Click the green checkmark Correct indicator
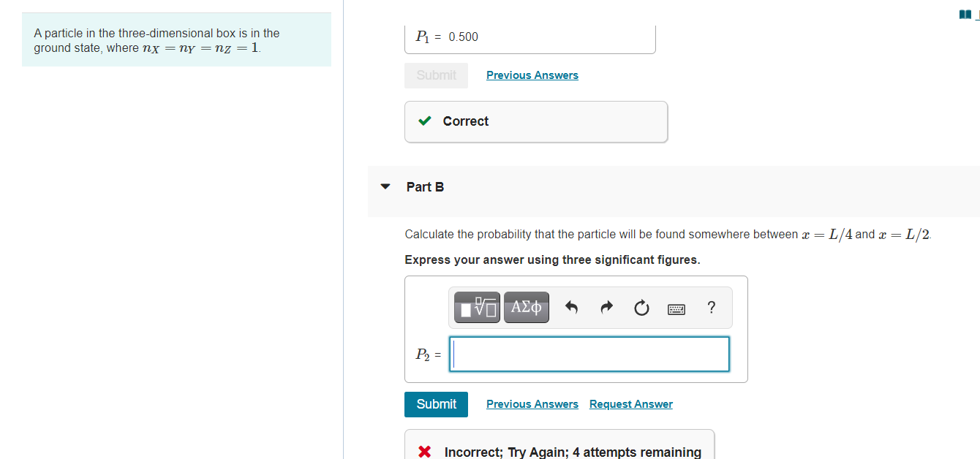 [x=425, y=121]
